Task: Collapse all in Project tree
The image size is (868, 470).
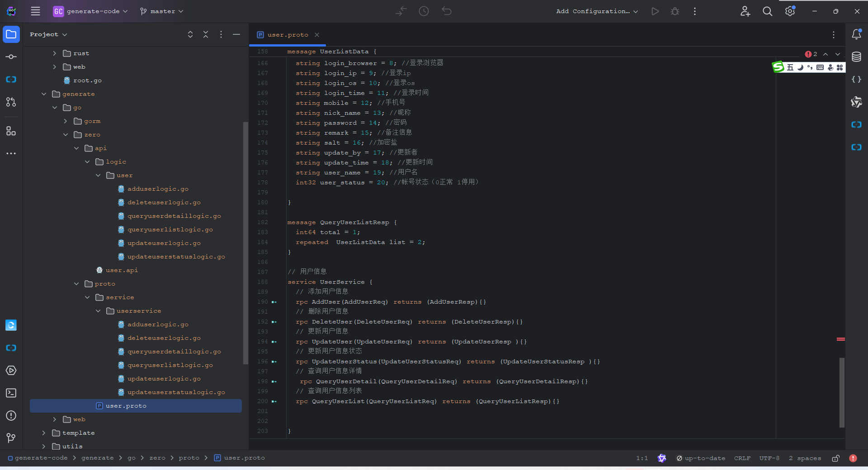Action: click(x=206, y=34)
